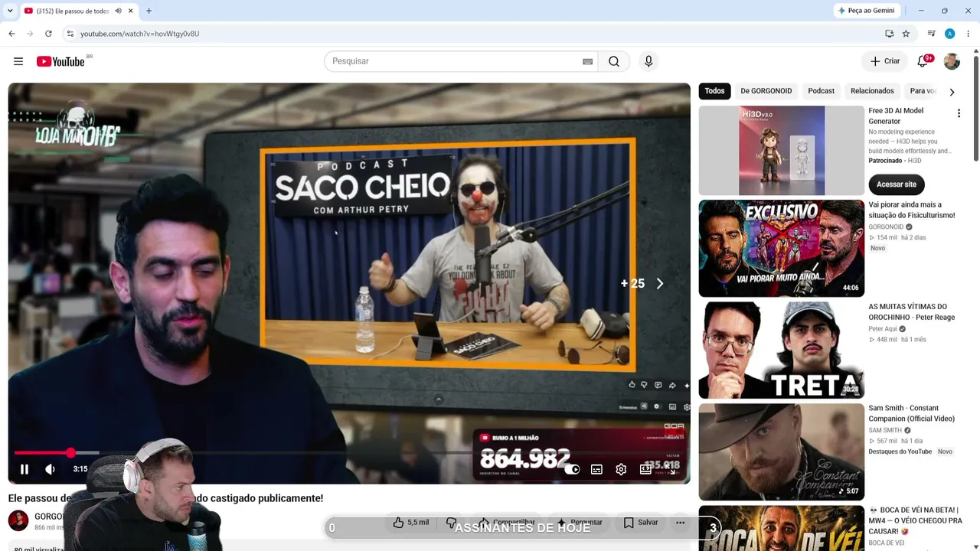Enter full screen video mode
The width and height of the screenshot is (980, 551).
(671, 469)
